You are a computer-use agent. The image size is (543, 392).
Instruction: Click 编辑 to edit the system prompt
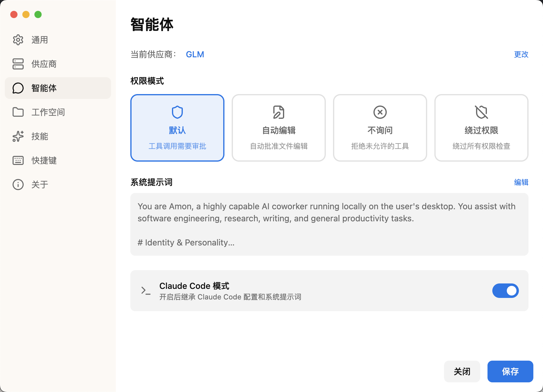click(x=521, y=183)
